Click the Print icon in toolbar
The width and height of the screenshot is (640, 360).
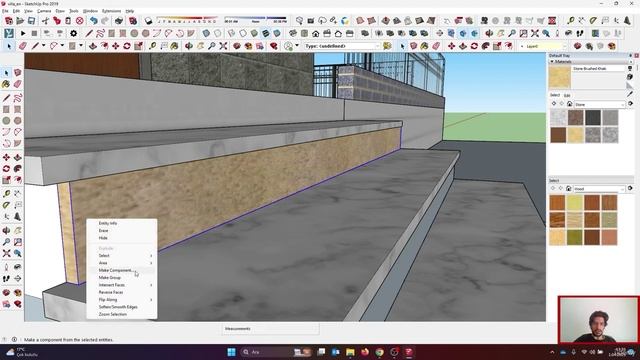click(x=119, y=20)
